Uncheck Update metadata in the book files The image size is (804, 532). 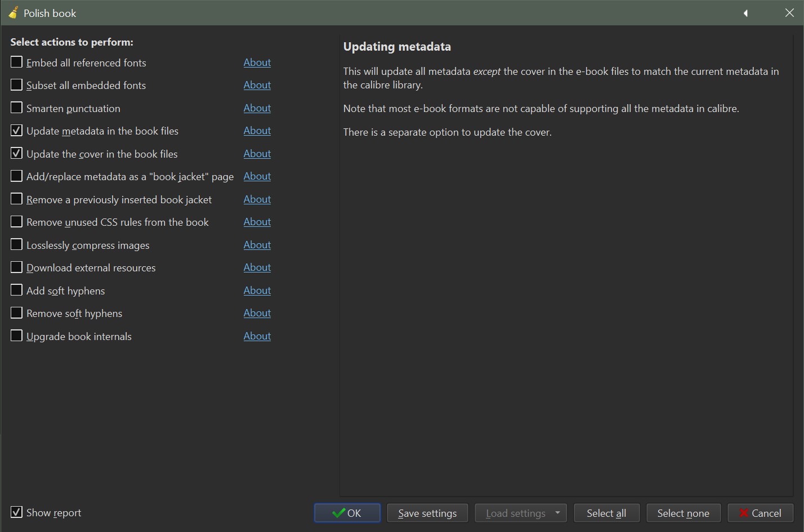(17, 131)
